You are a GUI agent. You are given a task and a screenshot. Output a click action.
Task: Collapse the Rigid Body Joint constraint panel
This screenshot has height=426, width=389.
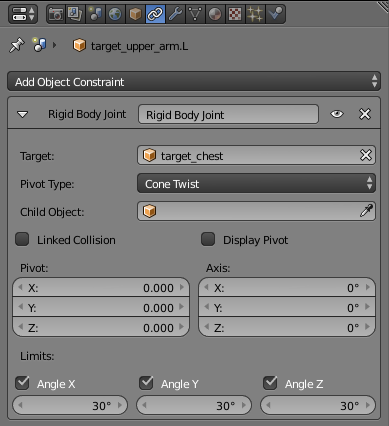(x=23, y=114)
